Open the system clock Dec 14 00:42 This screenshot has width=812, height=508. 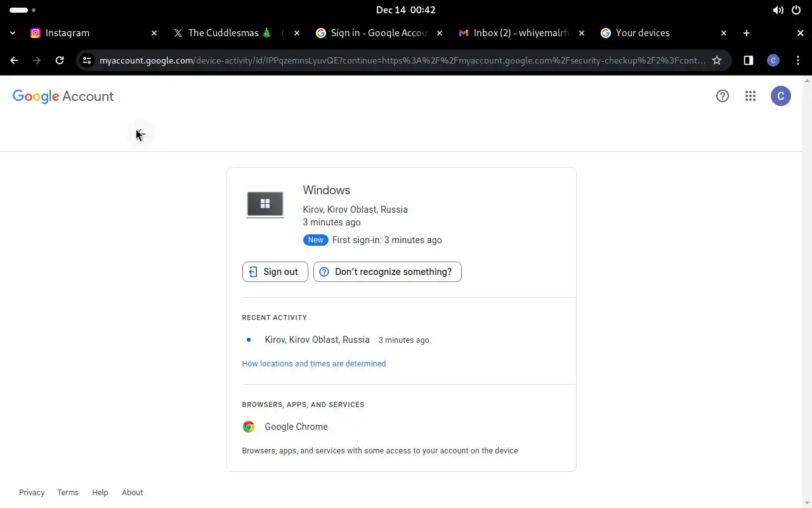click(x=405, y=10)
